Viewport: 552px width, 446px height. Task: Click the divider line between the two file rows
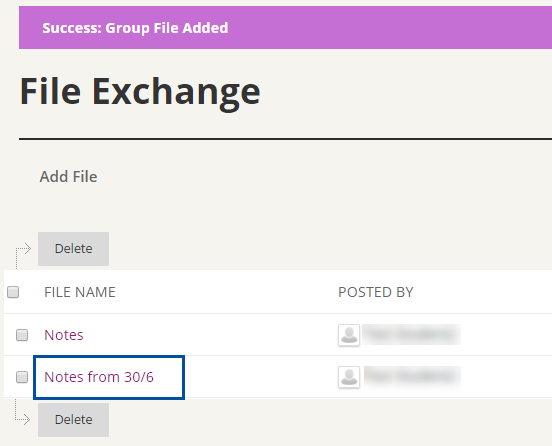point(278,356)
